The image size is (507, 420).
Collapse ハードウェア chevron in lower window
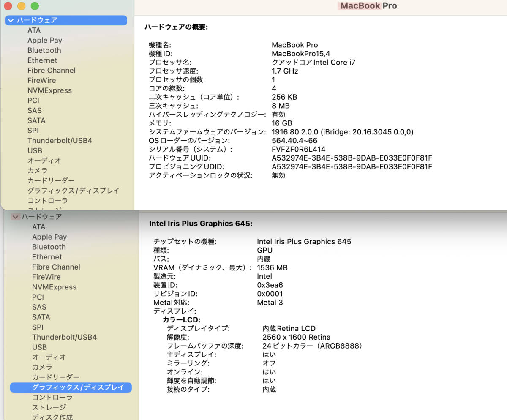(15, 217)
